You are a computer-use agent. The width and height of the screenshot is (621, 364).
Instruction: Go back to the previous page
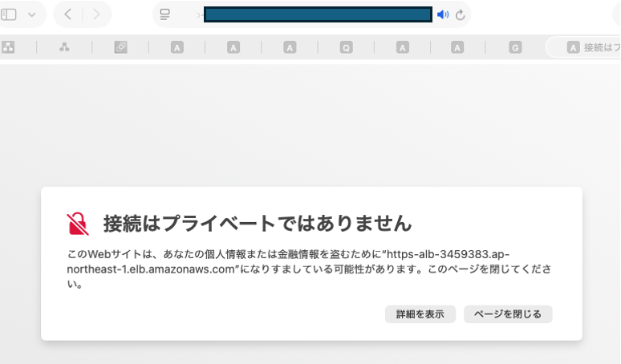[68, 14]
